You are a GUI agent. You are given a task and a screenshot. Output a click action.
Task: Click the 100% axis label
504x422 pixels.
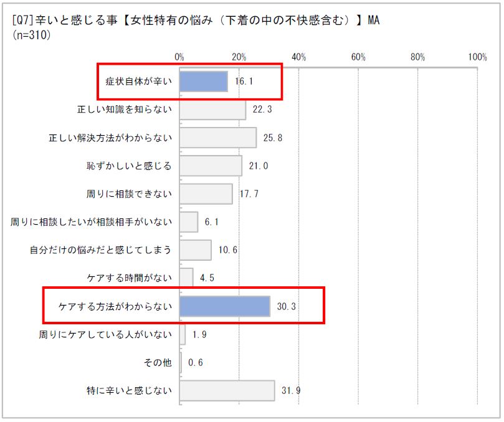(477, 57)
